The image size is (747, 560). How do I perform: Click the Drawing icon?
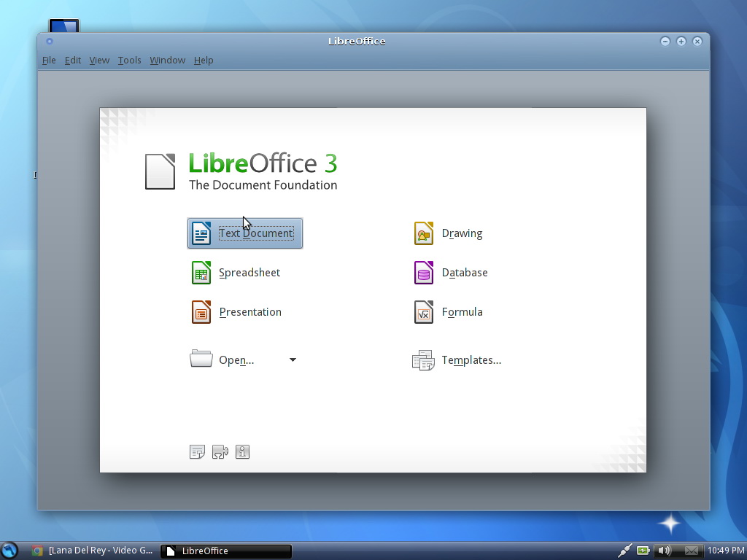424,233
